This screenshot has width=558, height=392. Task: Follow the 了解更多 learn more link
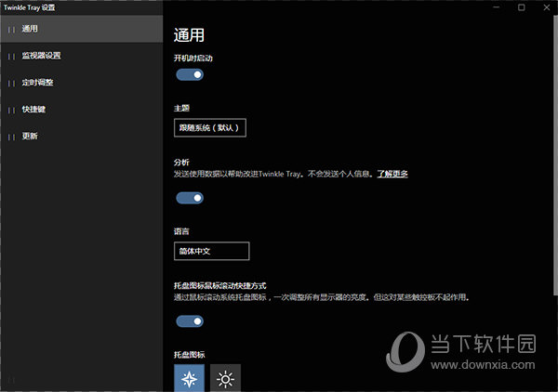[392, 174]
